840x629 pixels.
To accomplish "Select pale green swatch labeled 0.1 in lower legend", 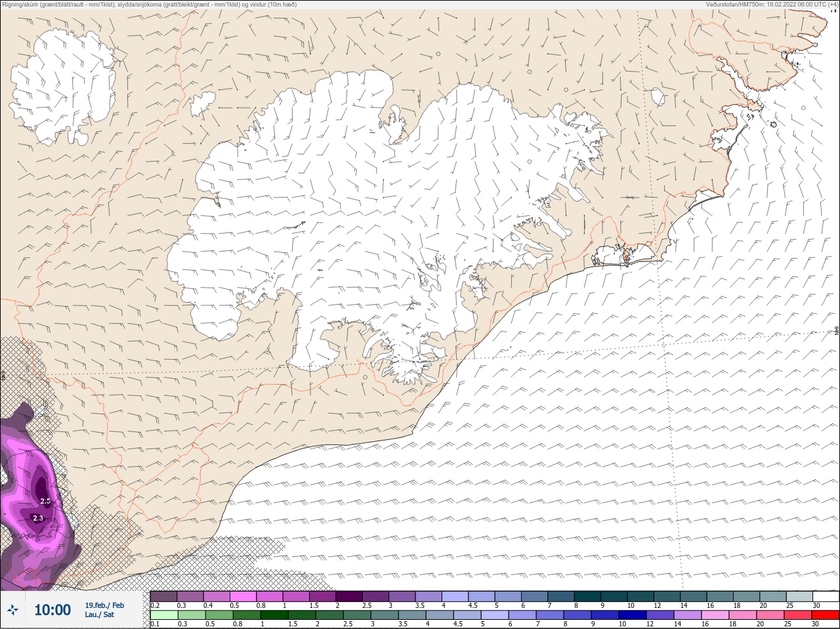I will (163, 616).
